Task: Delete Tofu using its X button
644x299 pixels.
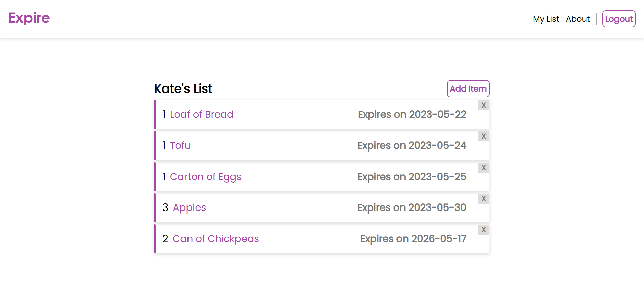Action: 483,136
